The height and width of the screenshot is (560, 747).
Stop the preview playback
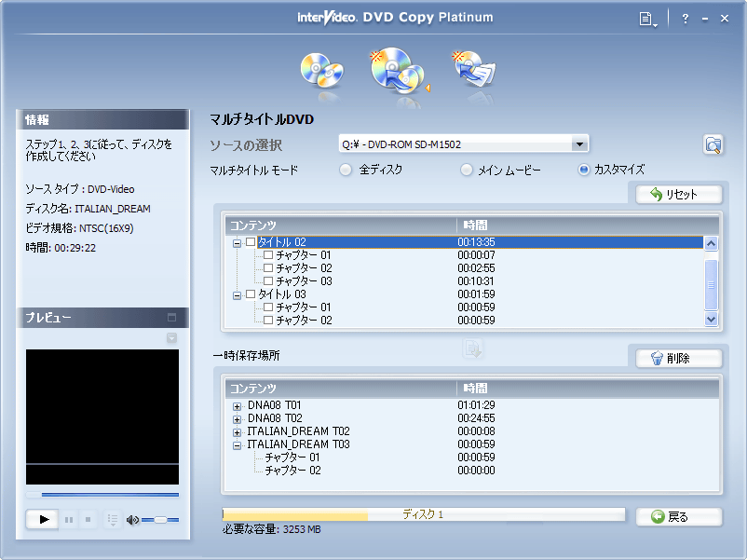point(88,520)
